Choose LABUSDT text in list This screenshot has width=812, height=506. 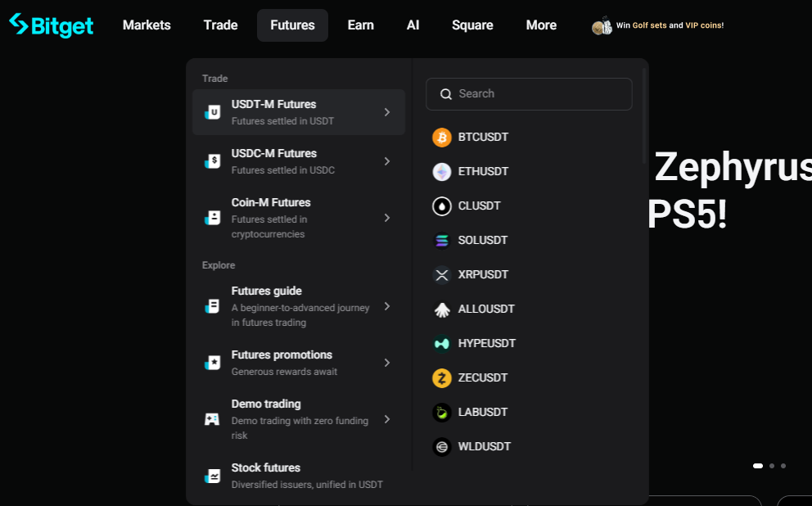(x=483, y=413)
